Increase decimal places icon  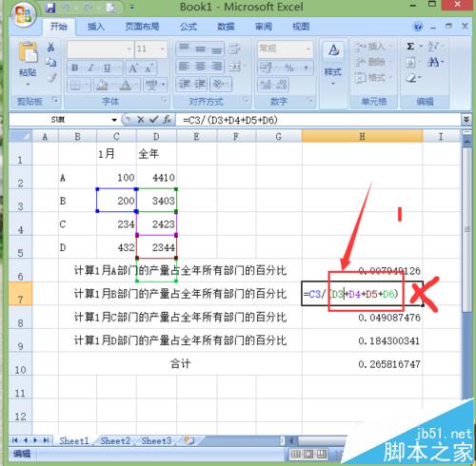pyautogui.click(x=266, y=85)
